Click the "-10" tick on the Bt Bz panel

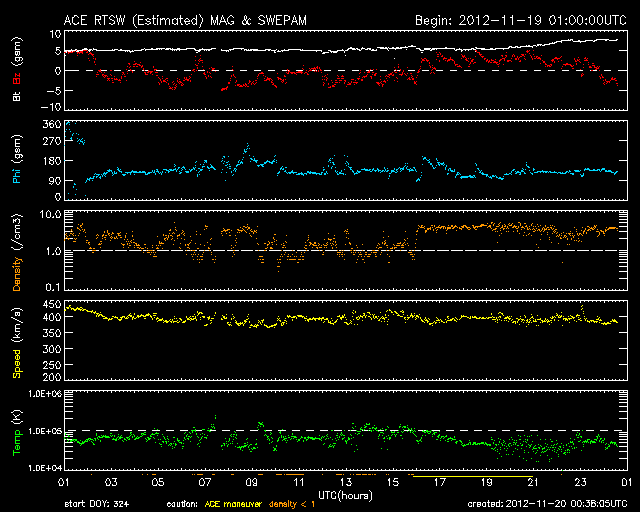[x=51, y=107]
